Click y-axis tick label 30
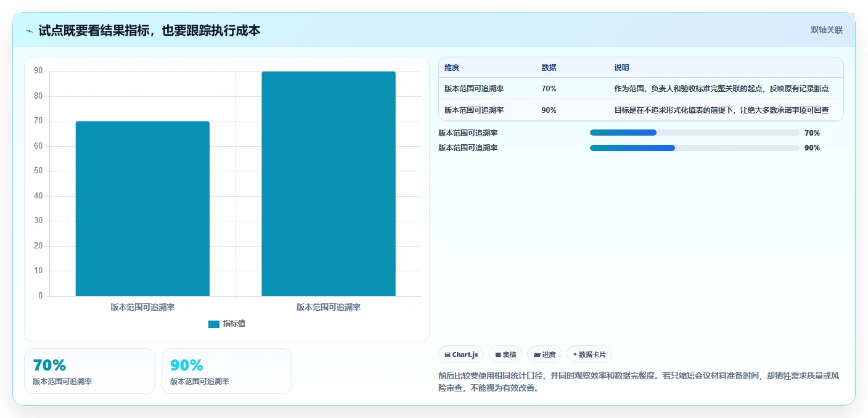Viewport: 868px width, 418px height. coord(38,221)
